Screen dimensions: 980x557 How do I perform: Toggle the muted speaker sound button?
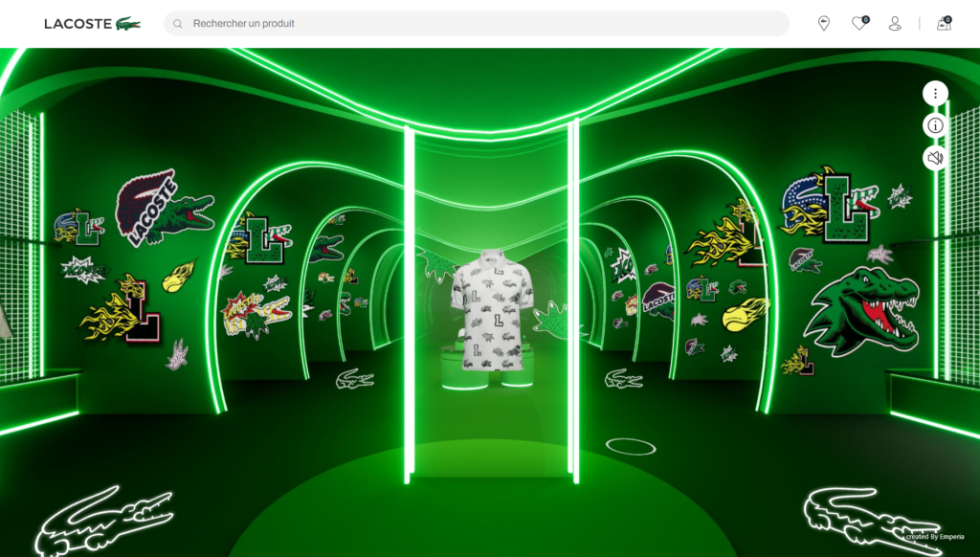(x=935, y=158)
